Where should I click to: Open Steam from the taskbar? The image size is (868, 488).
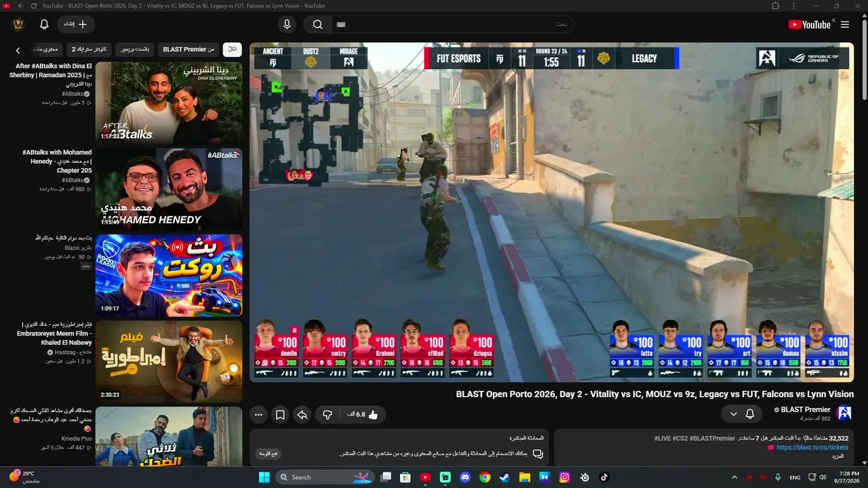pos(505,477)
